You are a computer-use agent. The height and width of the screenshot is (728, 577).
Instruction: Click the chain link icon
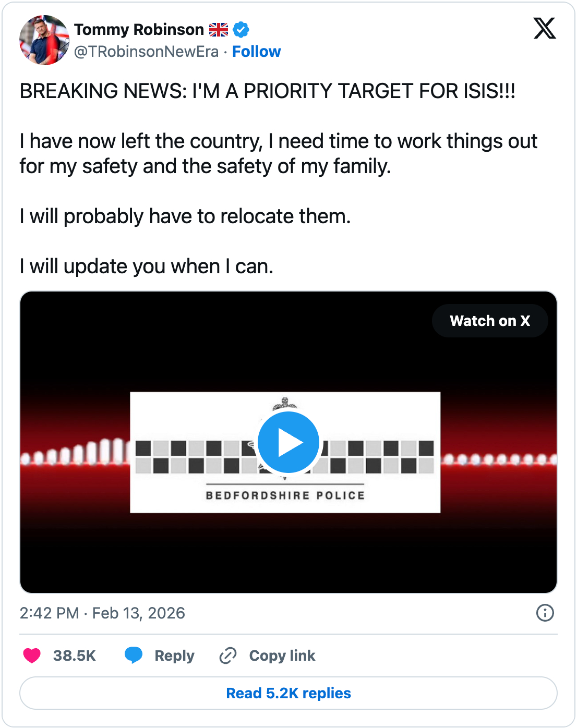228,656
